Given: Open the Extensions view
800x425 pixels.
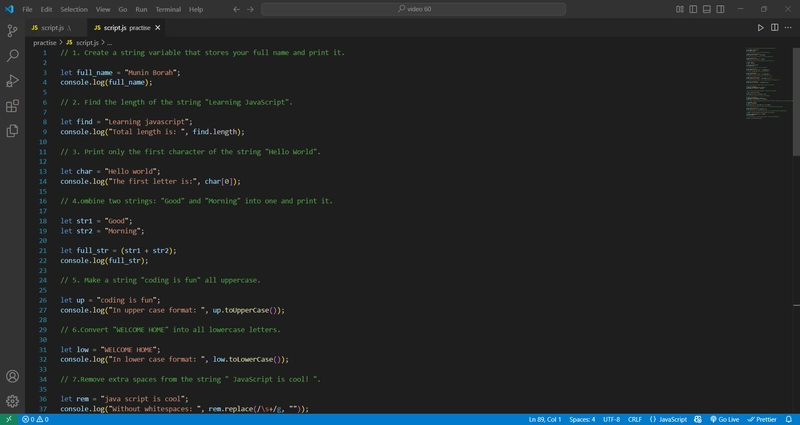Looking at the screenshot, I should pyautogui.click(x=12, y=106).
